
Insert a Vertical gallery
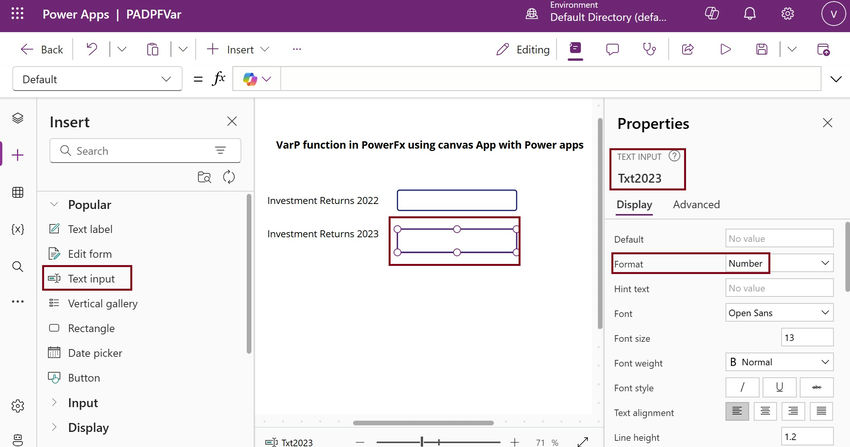click(x=93, y=303)
